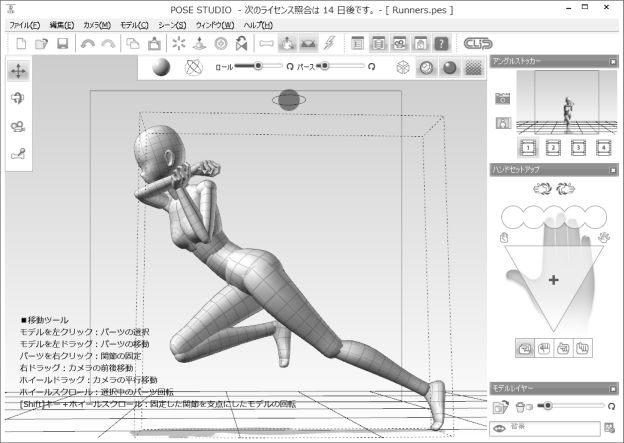Screen dimensions: 624x443
Task: Toggle the hand panel window icon
Action: click(x=421, y=43)
